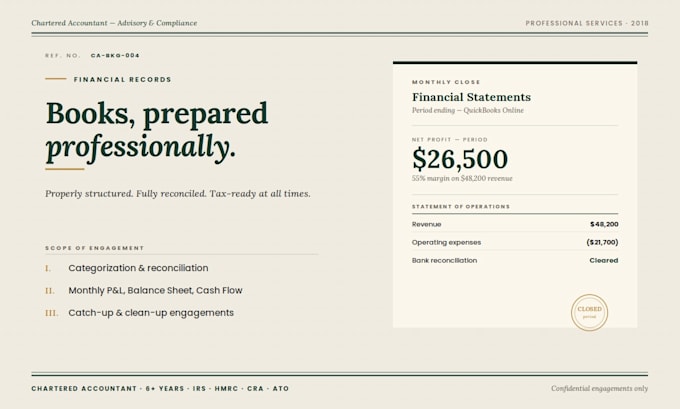
Task: Select Monthly P&L, Balance Sheet, Cash Flow
Action: point(155,291)
